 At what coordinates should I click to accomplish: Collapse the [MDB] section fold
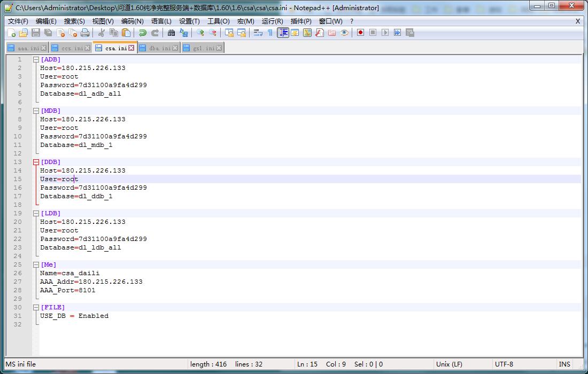[x=36, y=111]
